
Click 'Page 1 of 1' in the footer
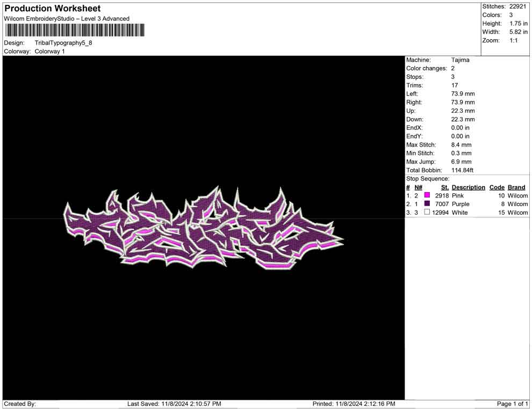click(x=512, y=404)
